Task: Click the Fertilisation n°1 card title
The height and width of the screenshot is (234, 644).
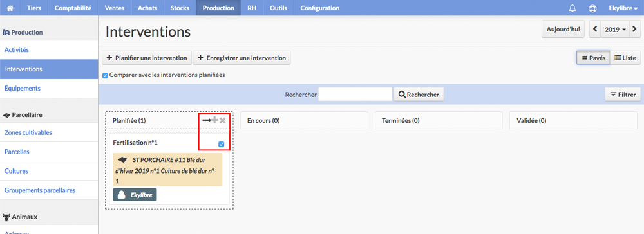Action: point(135,143)
